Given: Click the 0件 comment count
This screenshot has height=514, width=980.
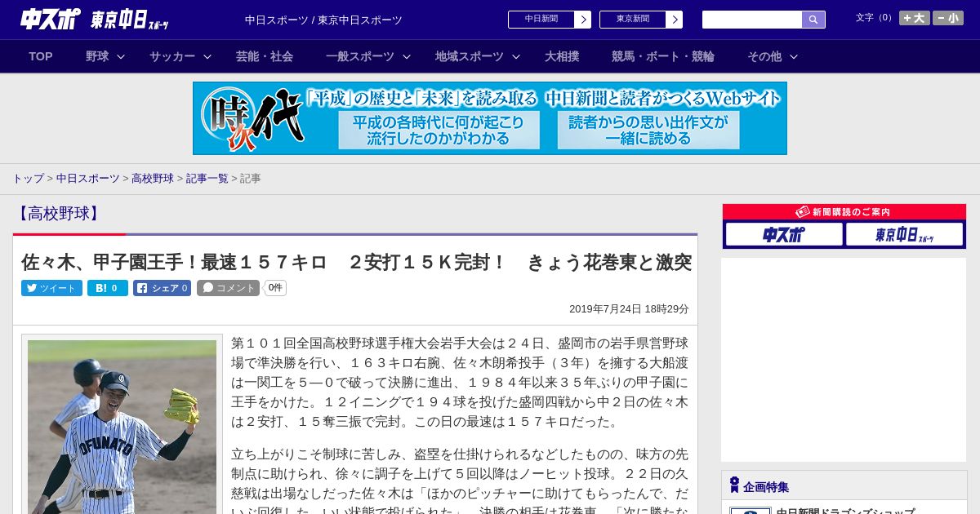Looking at the screenshot, I should point(275,288).
